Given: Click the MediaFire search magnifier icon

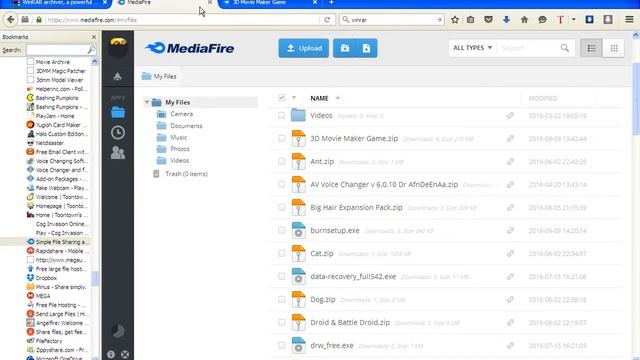Looking at the screenshot, I should [565, 48].
